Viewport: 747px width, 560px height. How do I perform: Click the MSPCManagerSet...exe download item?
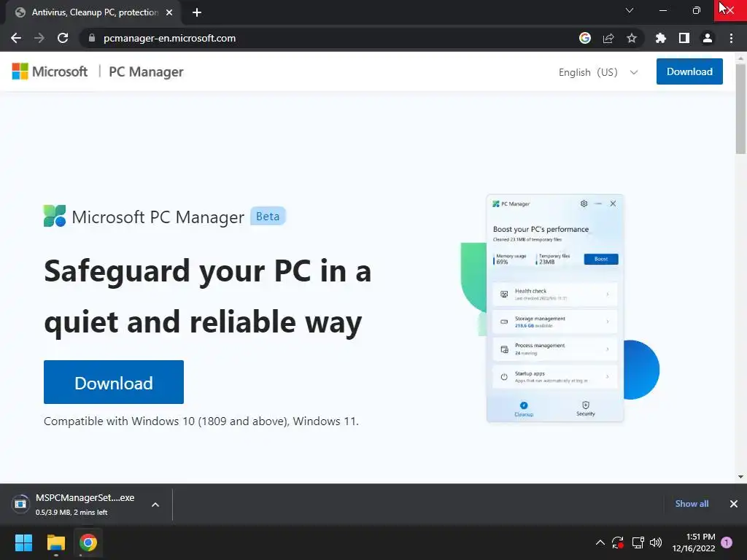(x=79, y=505)
